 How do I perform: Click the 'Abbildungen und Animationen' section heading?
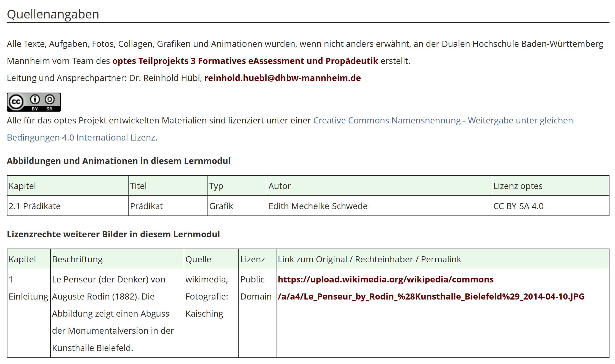click(x=119, y=161)
